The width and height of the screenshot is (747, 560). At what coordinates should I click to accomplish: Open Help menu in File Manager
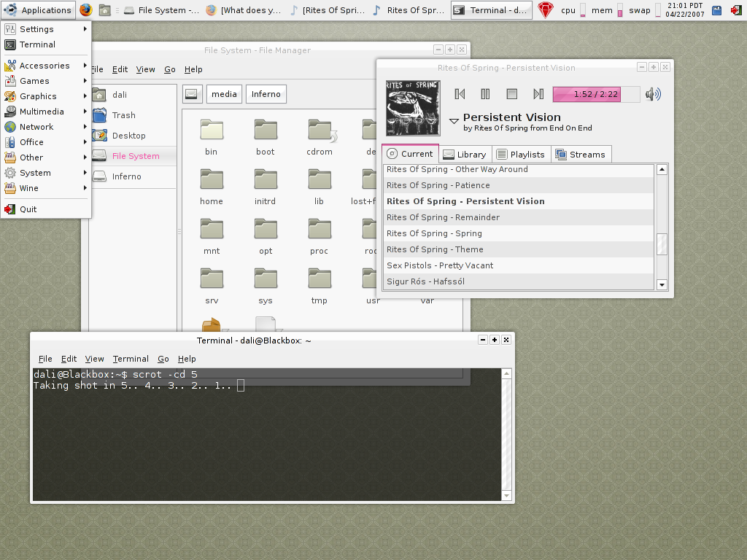(193, 69)
